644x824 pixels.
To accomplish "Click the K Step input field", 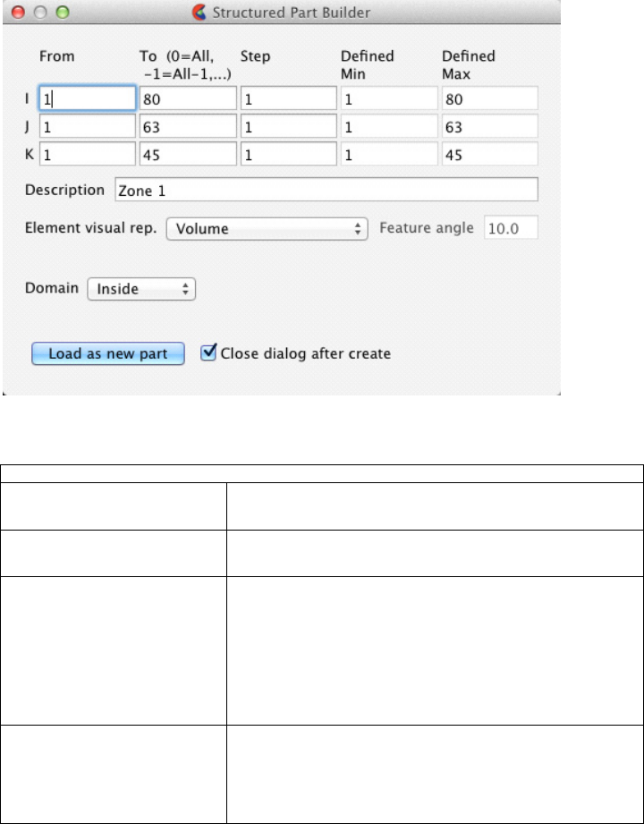I will (288, 153).
